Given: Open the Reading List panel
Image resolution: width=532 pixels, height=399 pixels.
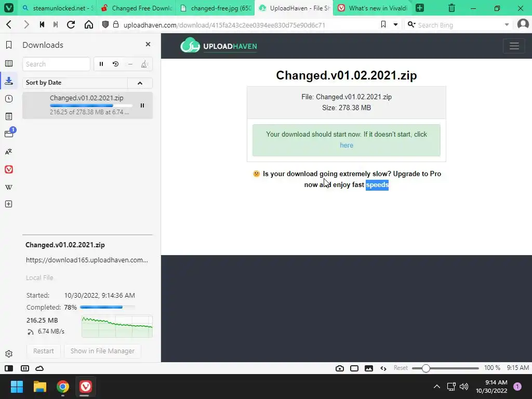Looking at the screenshot, I should (9, 63).
